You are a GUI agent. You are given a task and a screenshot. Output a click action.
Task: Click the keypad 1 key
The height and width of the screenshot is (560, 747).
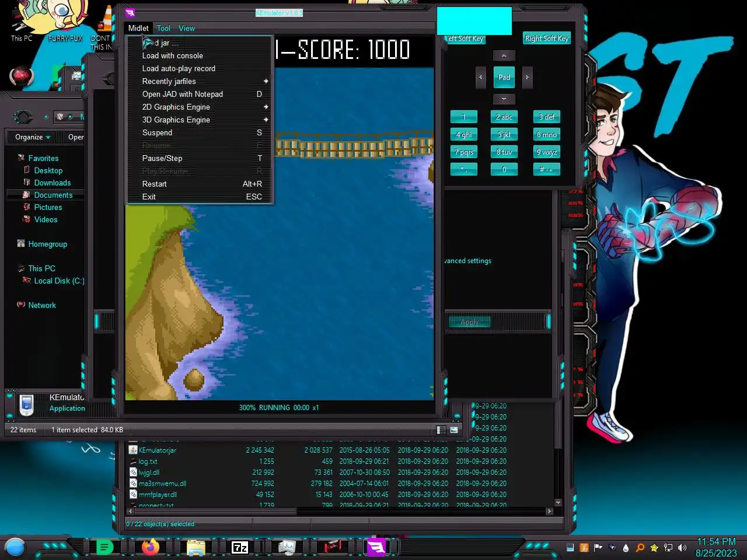(464, 117)
